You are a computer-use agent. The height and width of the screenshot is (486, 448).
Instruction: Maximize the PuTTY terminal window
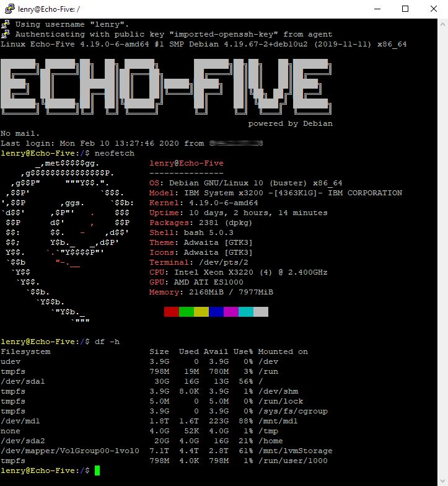pyautogui.click(x=405, y=9)
